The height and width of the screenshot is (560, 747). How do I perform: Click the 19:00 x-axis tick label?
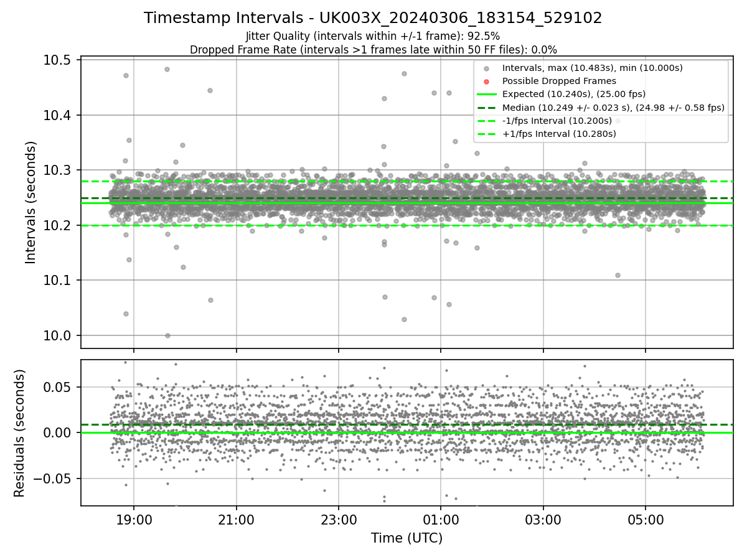133,520
